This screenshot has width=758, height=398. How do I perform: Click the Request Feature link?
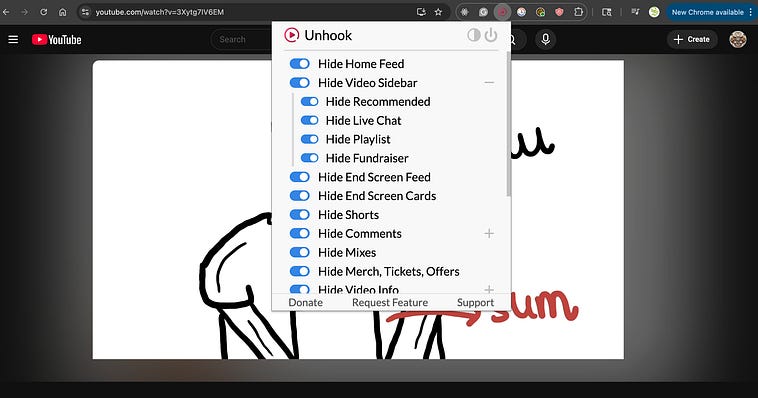390,302
